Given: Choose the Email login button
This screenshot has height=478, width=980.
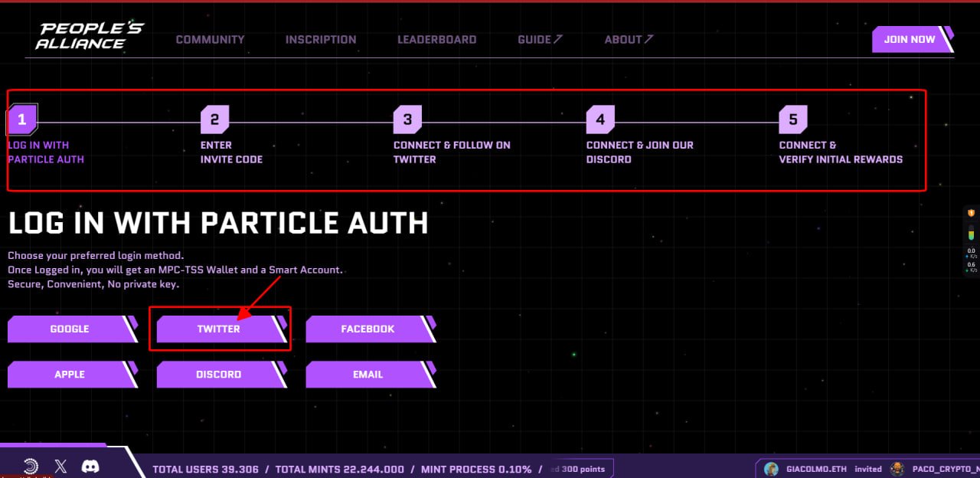Looking at the screenshot, I should point(371,375).
